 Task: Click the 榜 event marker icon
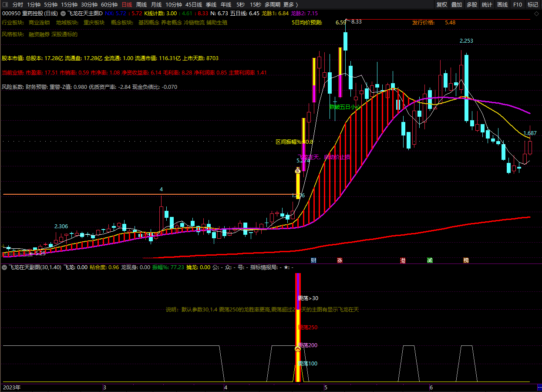466,260
